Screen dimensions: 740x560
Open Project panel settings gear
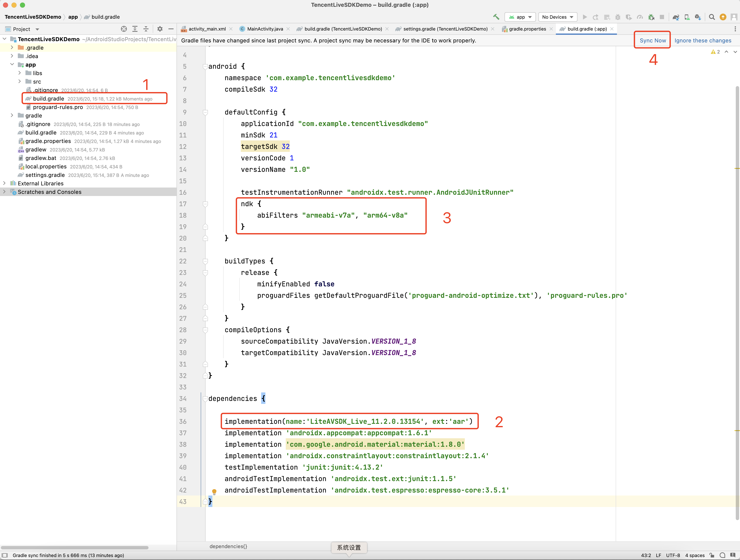click(x=160, y=29)
